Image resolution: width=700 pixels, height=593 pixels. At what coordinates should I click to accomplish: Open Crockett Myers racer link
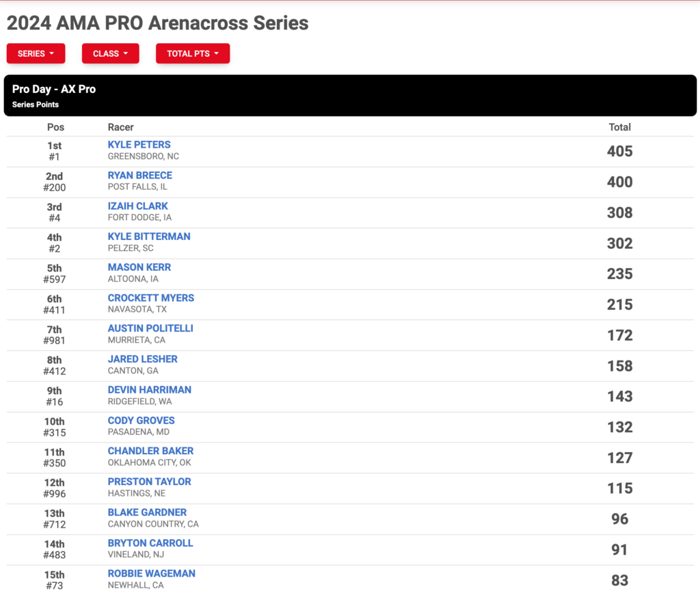(x=150, y=298)
